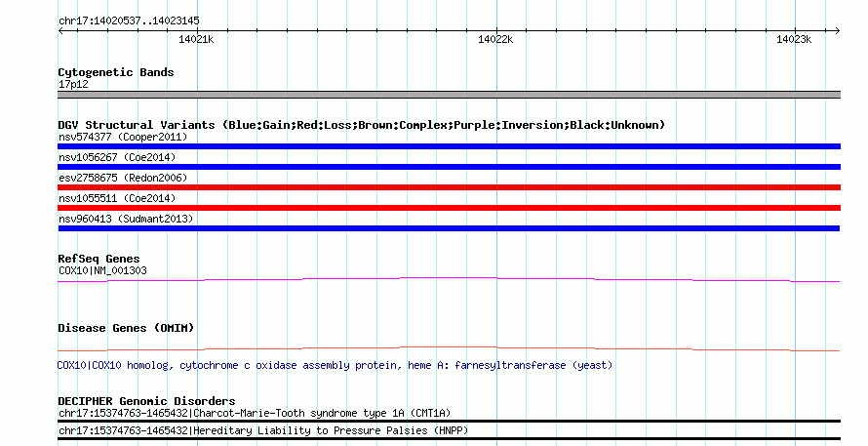Click the 14022k ruler tick label

[495, 39]
